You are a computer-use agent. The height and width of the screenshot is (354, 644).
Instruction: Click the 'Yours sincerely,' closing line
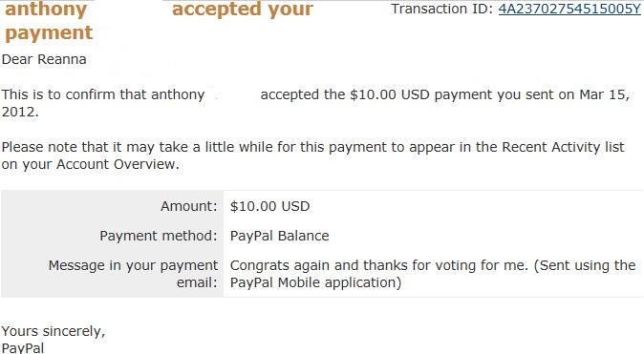tap(54, 331)
